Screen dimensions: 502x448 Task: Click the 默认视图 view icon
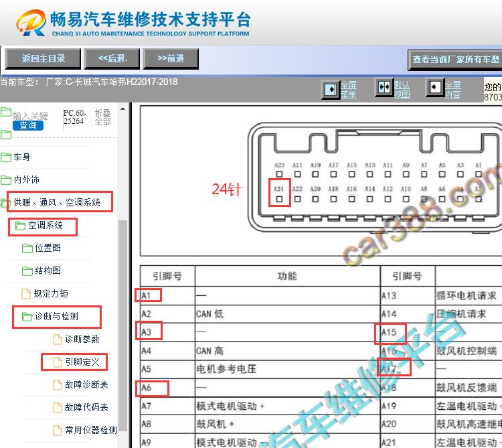(384, 87)
